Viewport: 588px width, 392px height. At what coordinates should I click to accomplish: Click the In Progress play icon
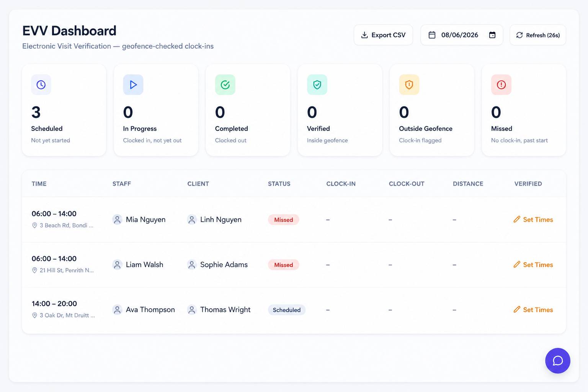click(133, 85)
